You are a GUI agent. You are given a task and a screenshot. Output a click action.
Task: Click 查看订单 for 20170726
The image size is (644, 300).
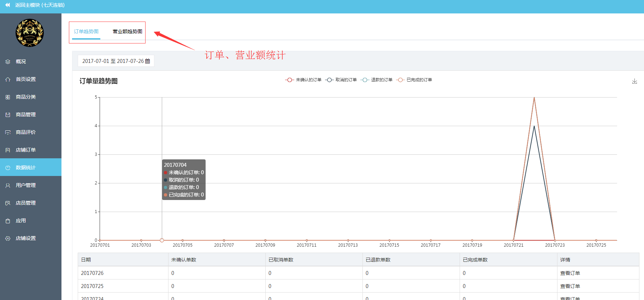coord(570,273)
